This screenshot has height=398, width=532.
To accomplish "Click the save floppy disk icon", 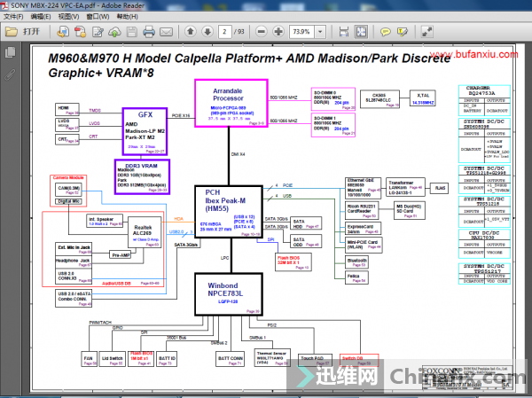I will (x=131, y=32).
